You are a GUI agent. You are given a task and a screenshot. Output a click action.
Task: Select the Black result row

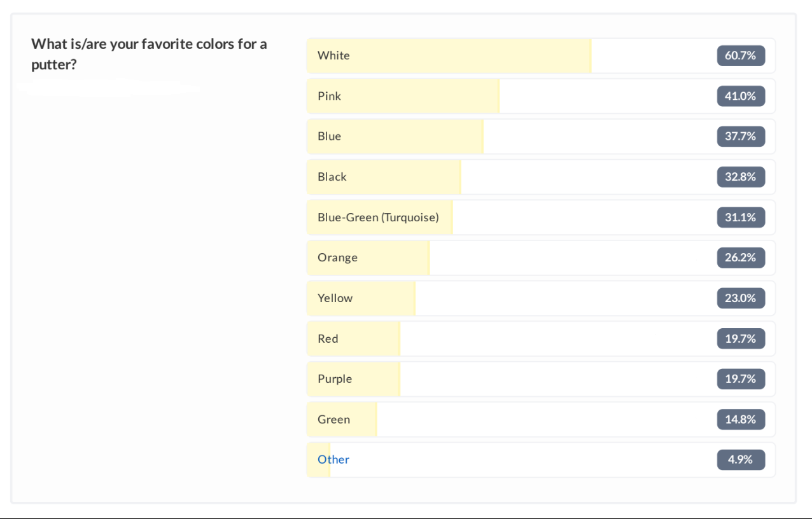click(x=541, y=177)
